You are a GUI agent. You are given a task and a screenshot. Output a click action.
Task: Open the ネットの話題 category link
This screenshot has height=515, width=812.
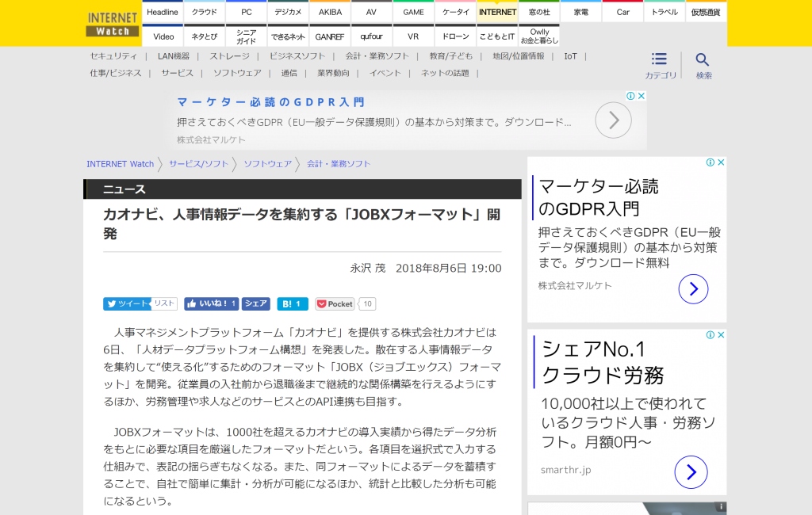tap(445, 73)
